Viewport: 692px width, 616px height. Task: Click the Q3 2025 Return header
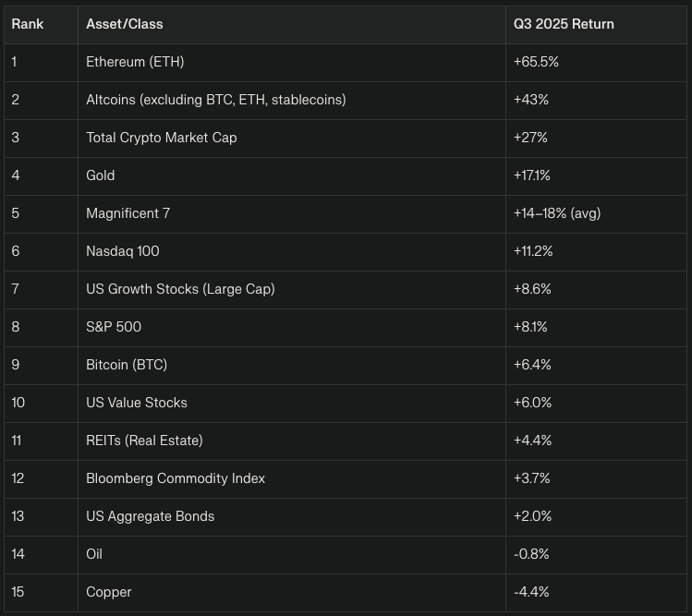(x=564, y=24)
